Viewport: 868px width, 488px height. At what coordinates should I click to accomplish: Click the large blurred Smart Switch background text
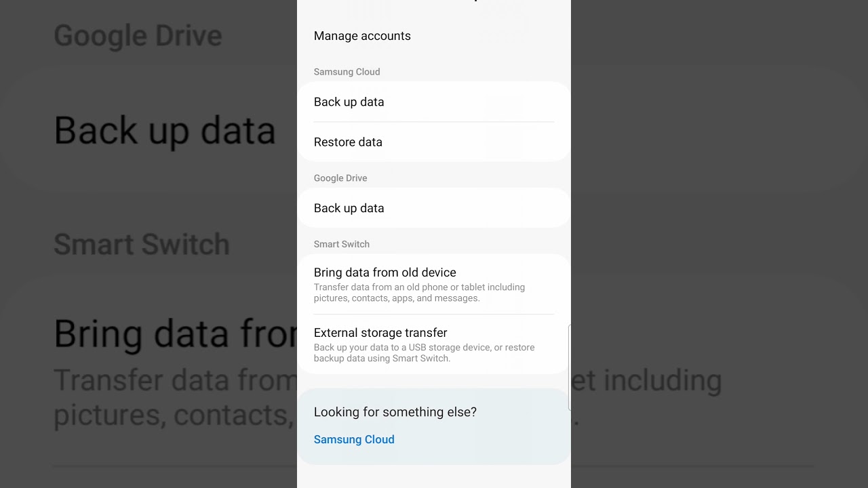[x=141, y=244]
